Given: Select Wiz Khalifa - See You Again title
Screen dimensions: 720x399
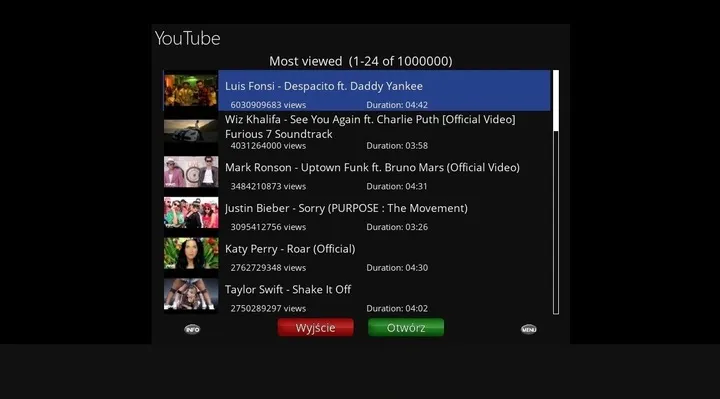Looking at the screenshot, I should (x=370, y=127).
